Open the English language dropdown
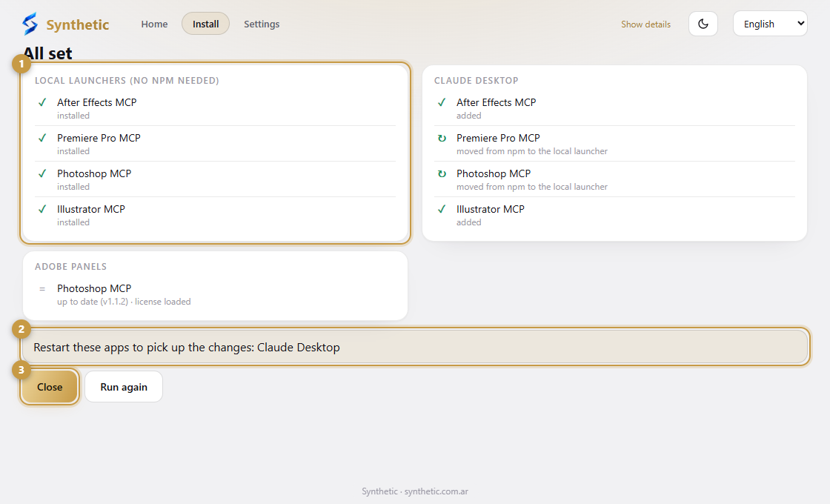The image size is (830, 504). click(770, 24)
